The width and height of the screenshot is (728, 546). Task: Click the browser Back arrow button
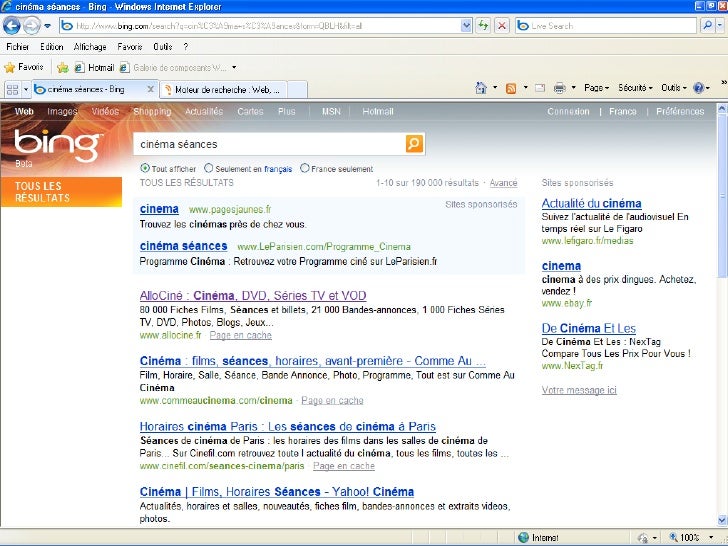(x=12, y=26)
